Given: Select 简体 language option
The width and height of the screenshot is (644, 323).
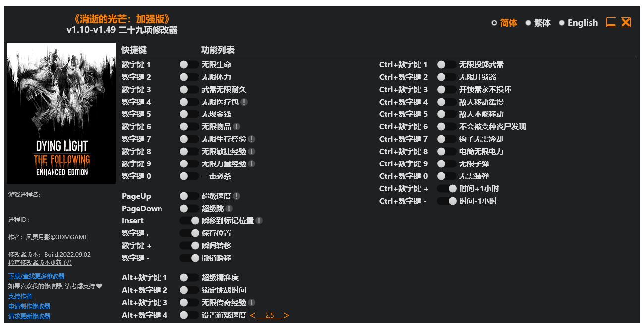Looking at the screenshot, I should tap(504, 23).
